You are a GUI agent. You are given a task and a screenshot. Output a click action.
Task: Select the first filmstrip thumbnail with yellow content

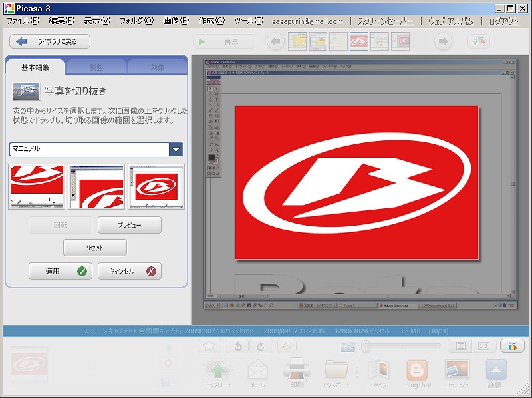(x=297, y=41)
